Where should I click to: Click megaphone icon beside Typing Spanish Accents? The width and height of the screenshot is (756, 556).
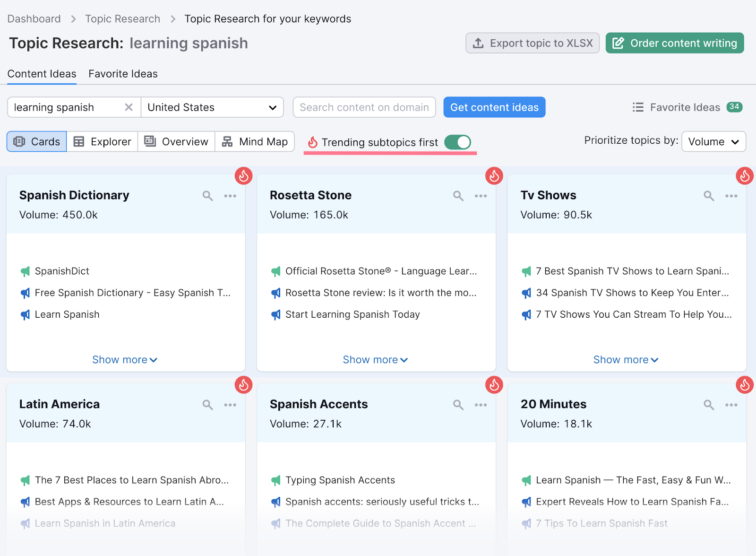coord(276,480)
